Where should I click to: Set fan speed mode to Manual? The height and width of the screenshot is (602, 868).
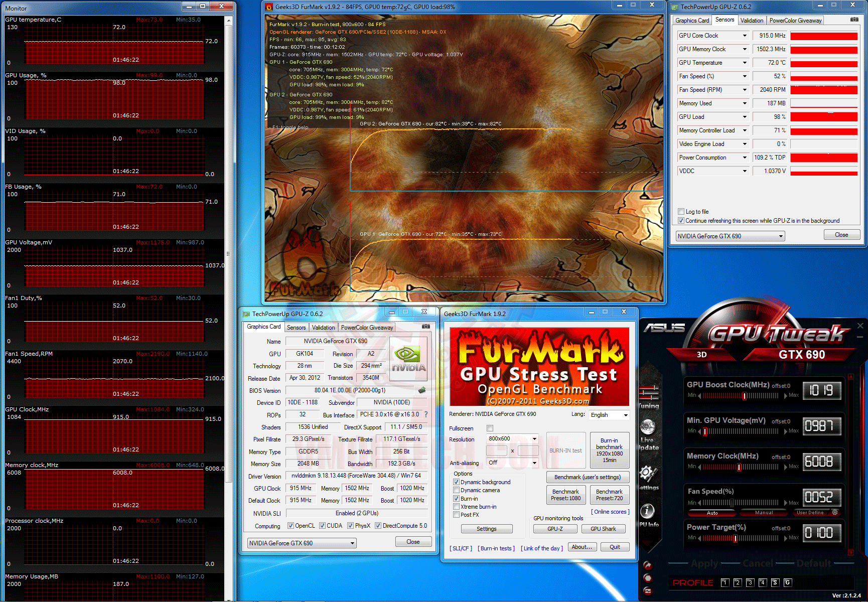click(x=764, y=513)
